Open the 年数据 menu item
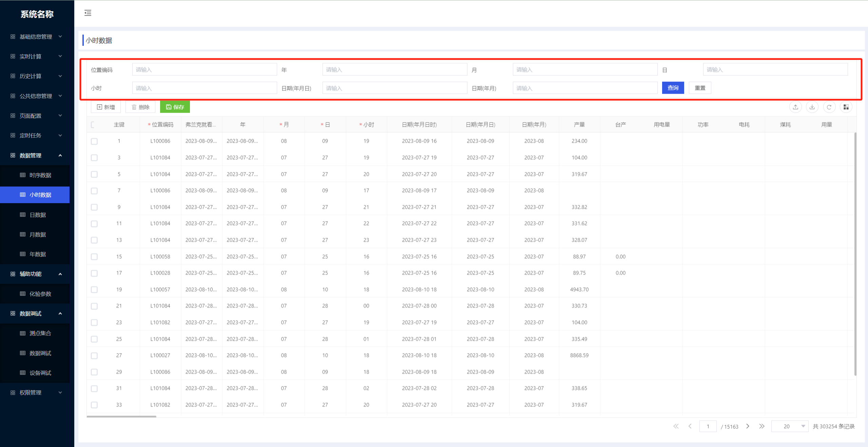Viewport: 868px width, 447px height. [35, 254]
